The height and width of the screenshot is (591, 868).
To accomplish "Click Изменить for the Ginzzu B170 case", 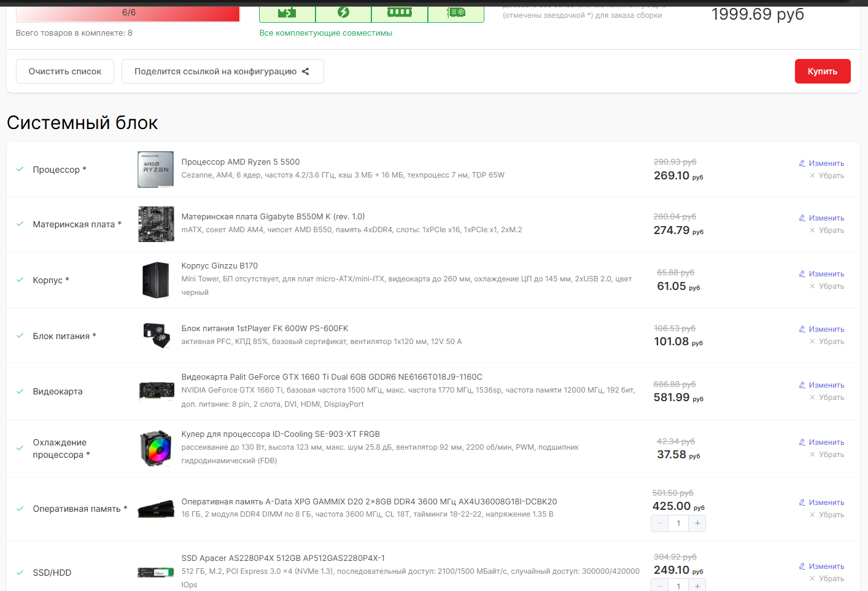I will [821, 274].
